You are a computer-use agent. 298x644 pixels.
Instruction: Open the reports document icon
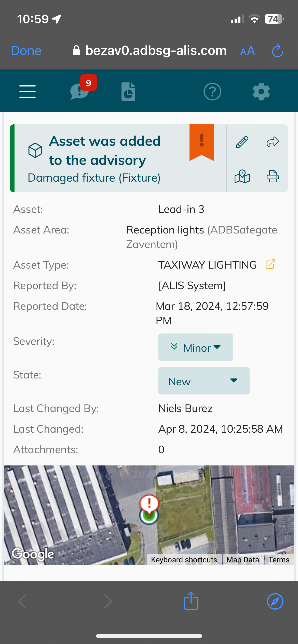pyautogui.click(x=128, y=91)
